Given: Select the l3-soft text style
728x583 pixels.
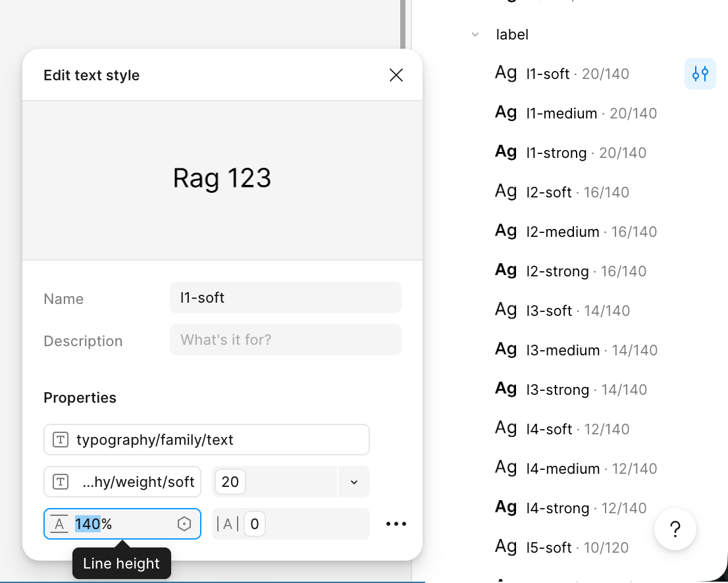Looking at the screenshot, I should 549,311.
